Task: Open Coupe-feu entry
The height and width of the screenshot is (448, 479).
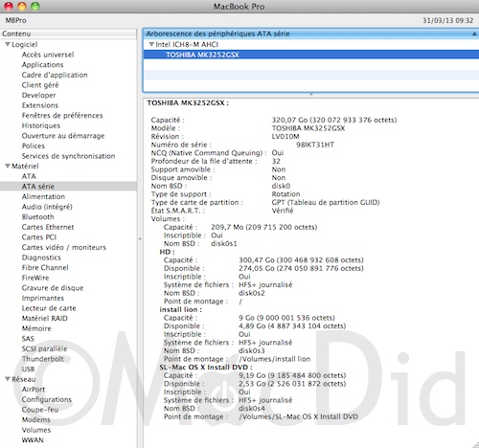Action: point(40,410)
